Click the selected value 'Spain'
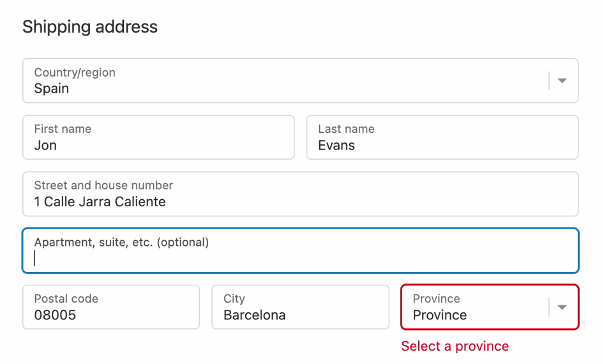Viewport: 604px width, 364px height. (52, 89)
